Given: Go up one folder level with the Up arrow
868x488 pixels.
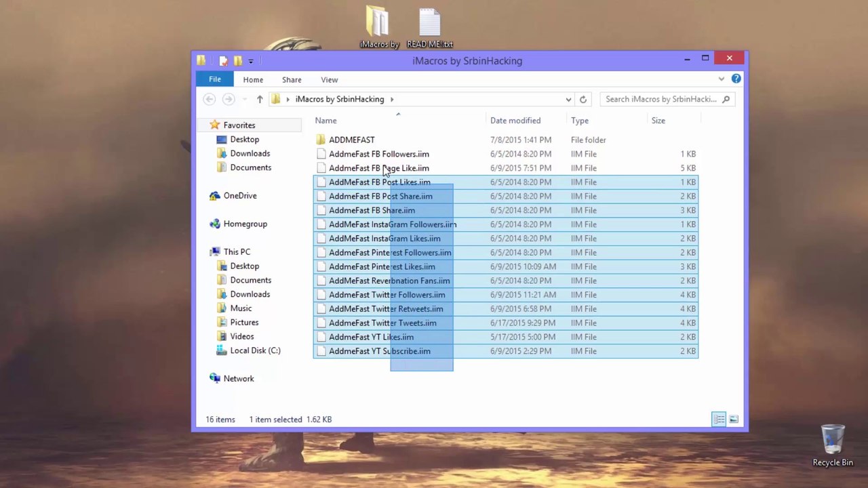Looking at the screenshot, I should point(260,100).
